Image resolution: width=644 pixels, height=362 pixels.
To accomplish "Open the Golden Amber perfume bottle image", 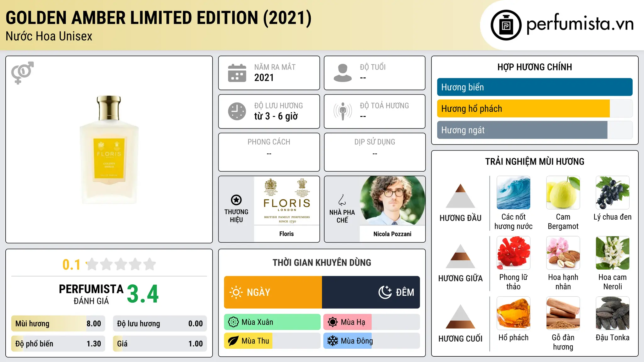I will (109, 150).
